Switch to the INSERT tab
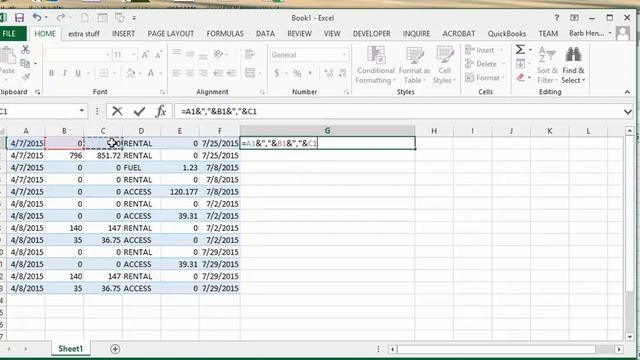Image resolution: width=640 pixels, height=360 pixels. [123, 33]
